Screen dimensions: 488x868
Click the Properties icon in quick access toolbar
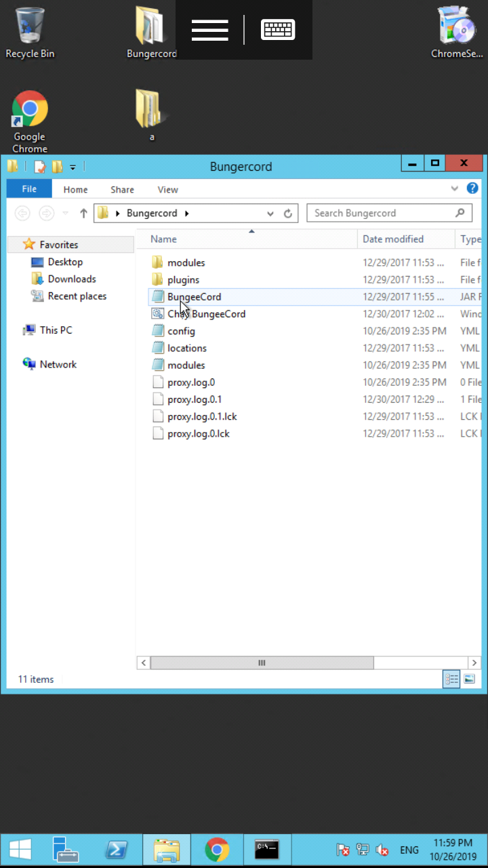point(39,166)
